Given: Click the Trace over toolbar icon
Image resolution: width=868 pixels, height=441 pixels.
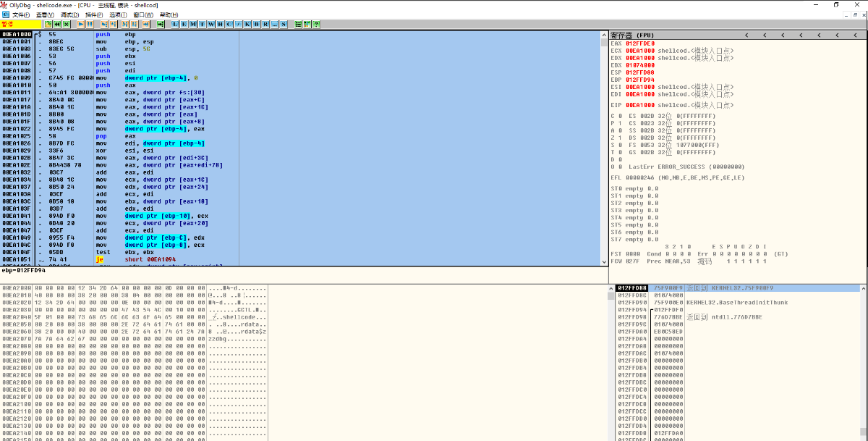Looking at the screenshot, I should (134, 24).
